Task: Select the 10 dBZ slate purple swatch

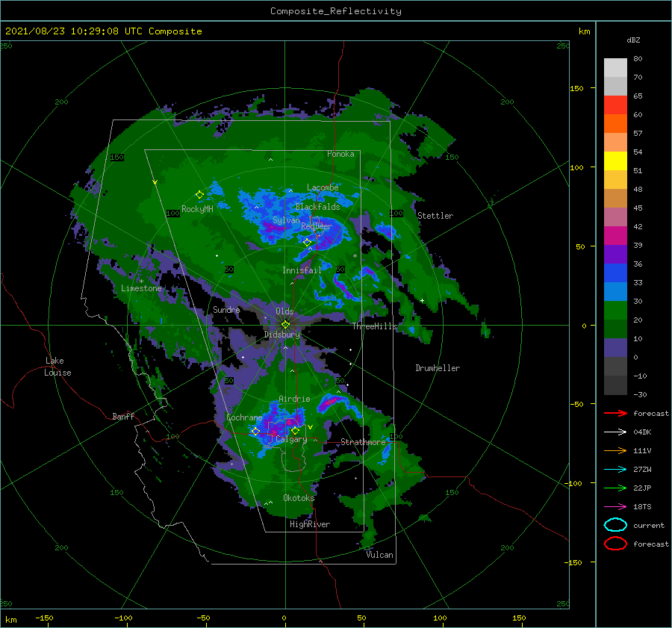Action: point(615,348)
